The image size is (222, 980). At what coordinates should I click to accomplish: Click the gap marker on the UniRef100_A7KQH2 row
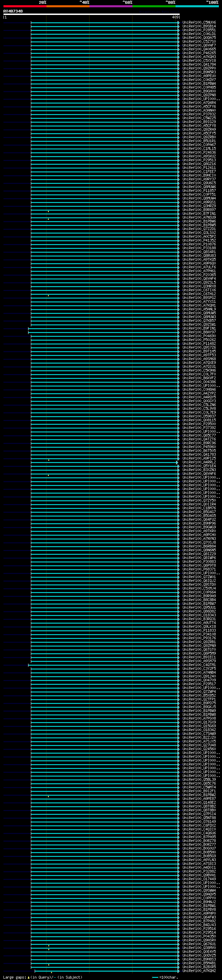(51, 972)
